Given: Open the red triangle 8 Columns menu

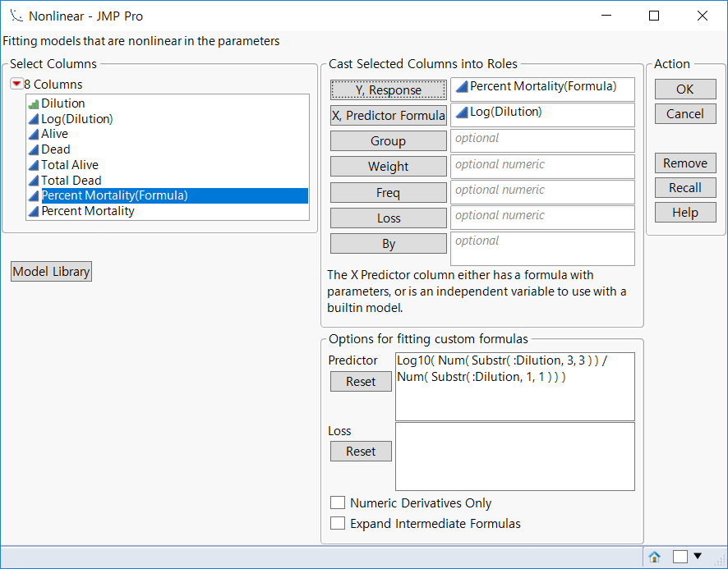Looking at the screenshot, I should pyautogui.click(x=16, y=85).
